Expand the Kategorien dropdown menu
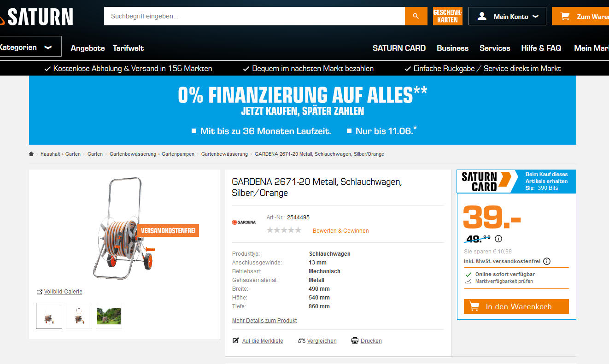This screenshot has height=364, width=609. click(29, 47)
